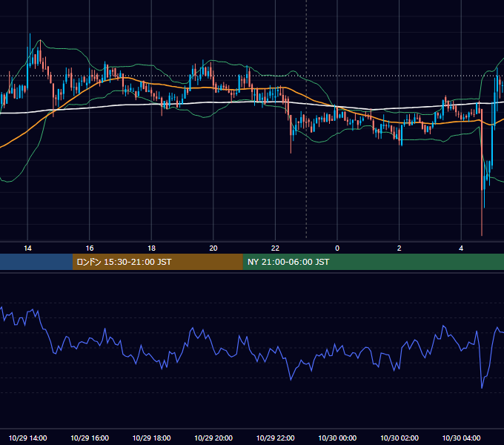Click hour label 4 on chart axis

click(461, 248)
